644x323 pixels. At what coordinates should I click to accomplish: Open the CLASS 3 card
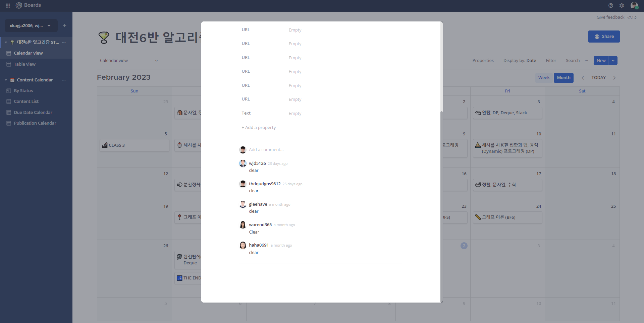tap(135, 145)
